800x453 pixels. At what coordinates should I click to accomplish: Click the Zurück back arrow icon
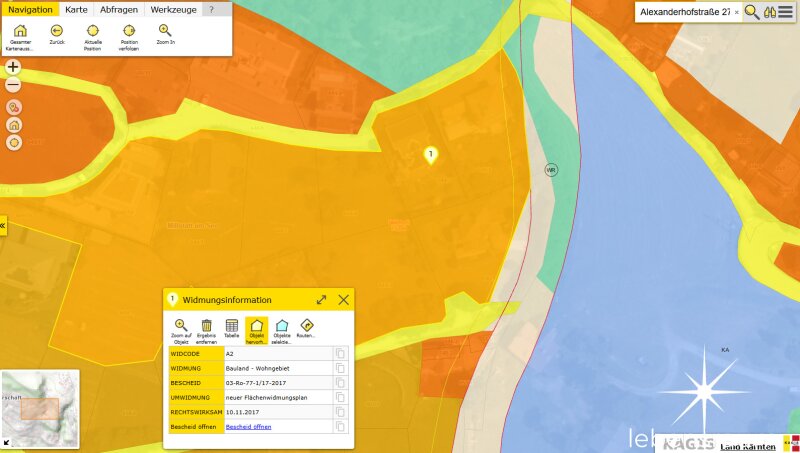coord(56,31)
